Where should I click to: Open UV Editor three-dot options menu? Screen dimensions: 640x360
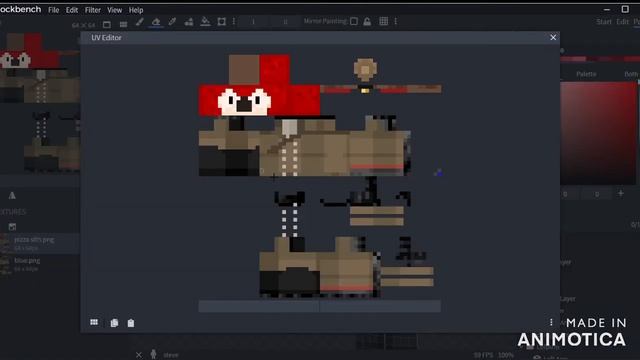pyautogui.click(x=551, y=322)
